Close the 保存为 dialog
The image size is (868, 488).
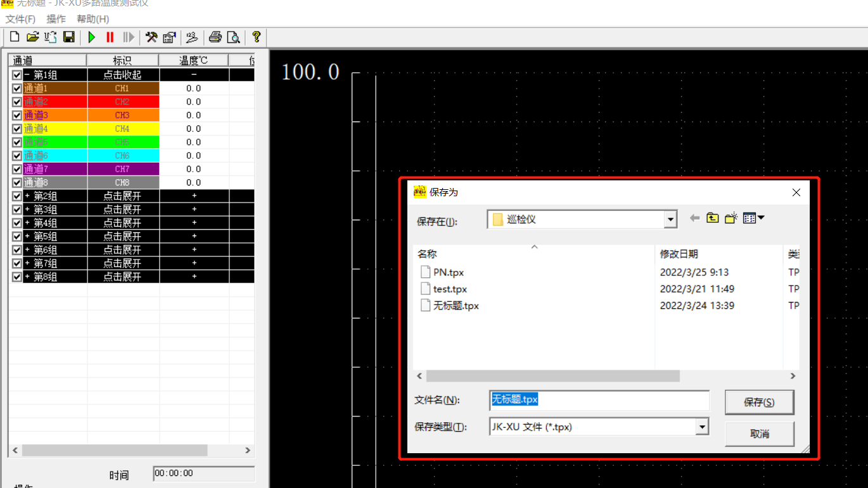(x=796, y=192)
